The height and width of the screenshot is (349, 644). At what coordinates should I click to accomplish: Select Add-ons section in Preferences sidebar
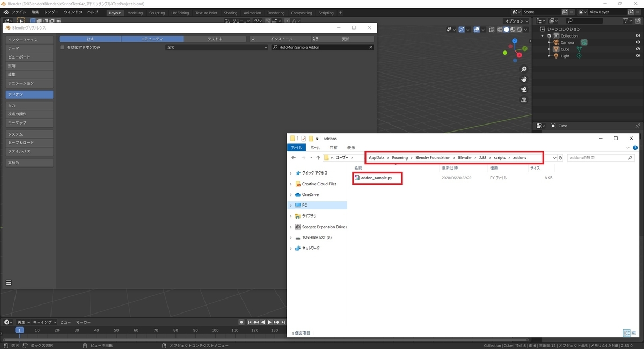(x=30, y=94)
